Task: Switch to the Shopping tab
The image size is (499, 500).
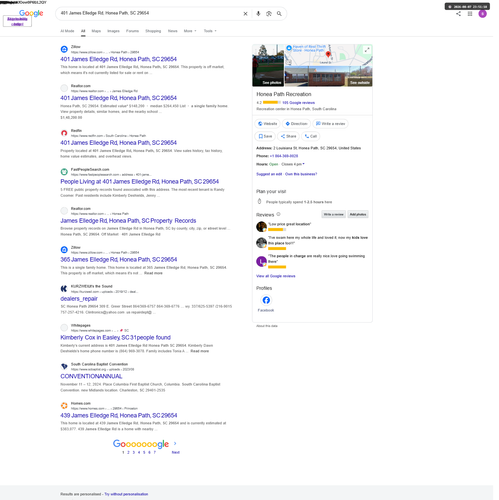Action: pyautogui.click(x=153, y=31)
